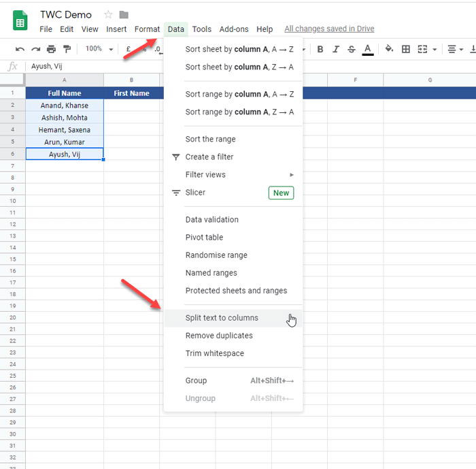Open the Edit menu
Screen dimensions: 476x469
tap(67, 29)
